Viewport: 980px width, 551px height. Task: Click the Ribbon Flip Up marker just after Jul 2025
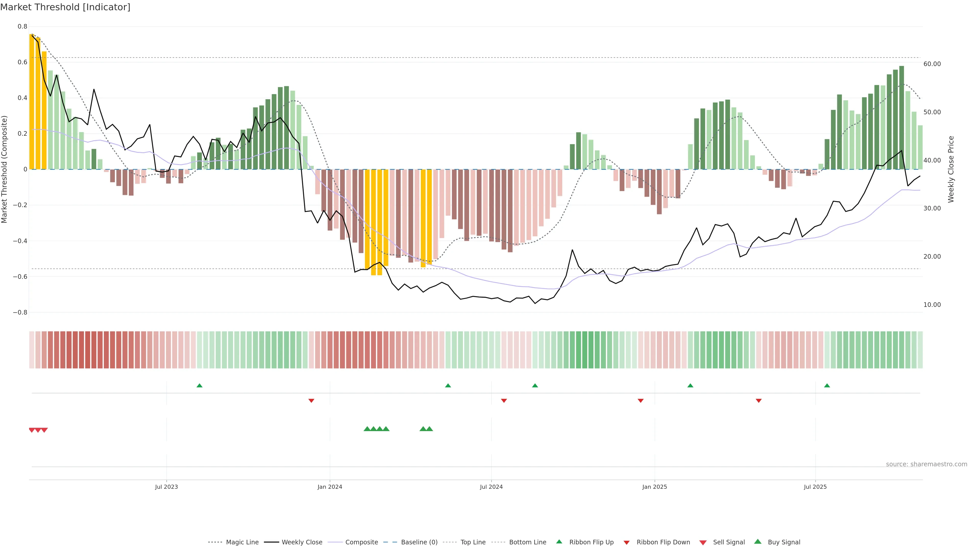(827, 386)
